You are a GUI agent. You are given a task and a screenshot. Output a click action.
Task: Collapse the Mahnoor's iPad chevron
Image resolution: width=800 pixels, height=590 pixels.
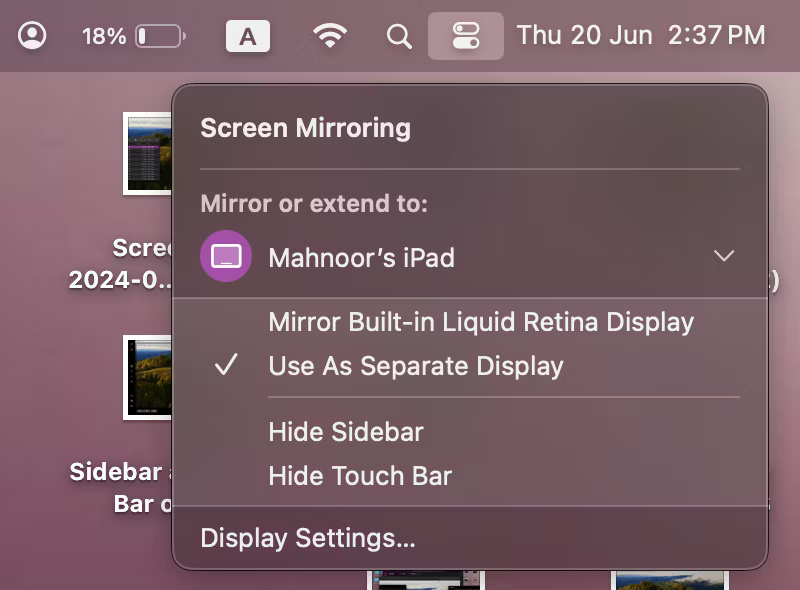coord(723,257)
